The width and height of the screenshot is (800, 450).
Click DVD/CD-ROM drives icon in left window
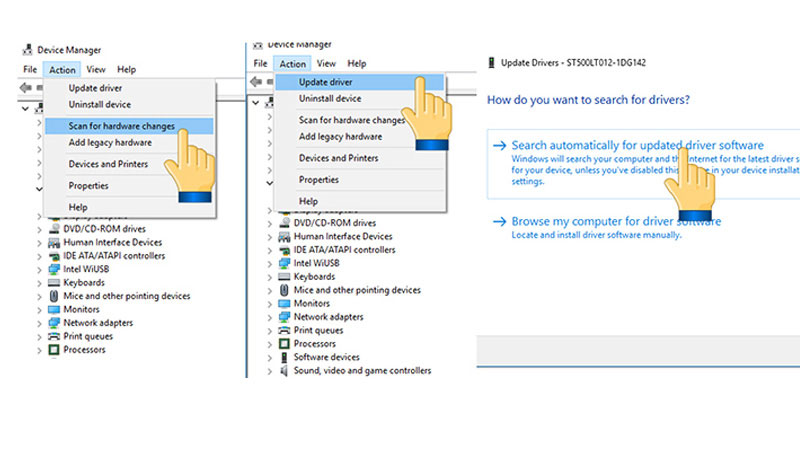(x=54, y=229)
